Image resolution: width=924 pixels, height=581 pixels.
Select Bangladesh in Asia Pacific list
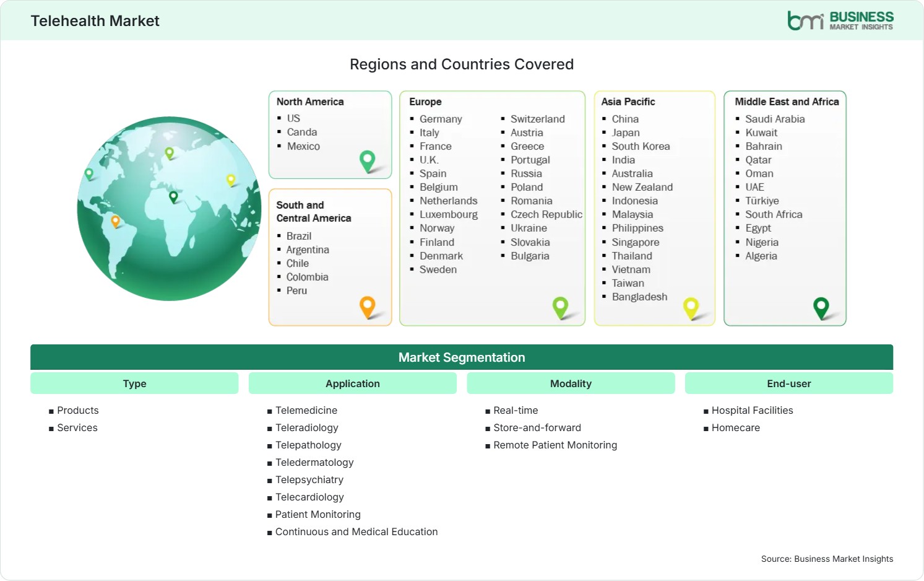pyautogui.click(x=640, y=297)
